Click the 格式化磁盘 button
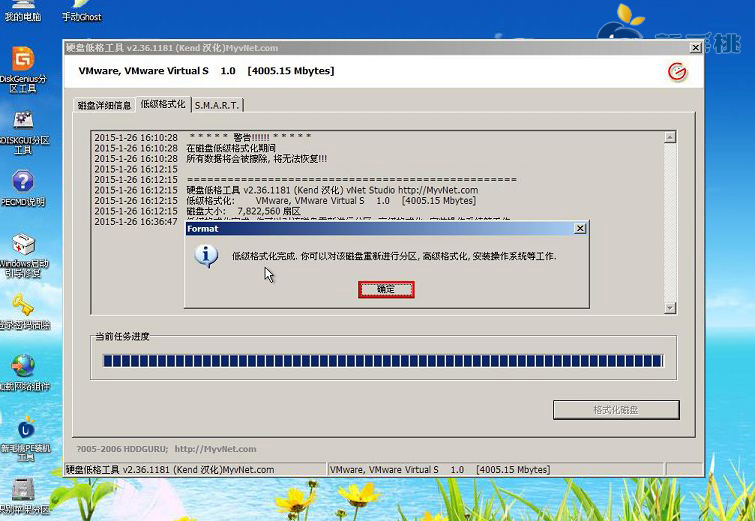Viewport: 755px width, 521px height. tap(616, 410)
